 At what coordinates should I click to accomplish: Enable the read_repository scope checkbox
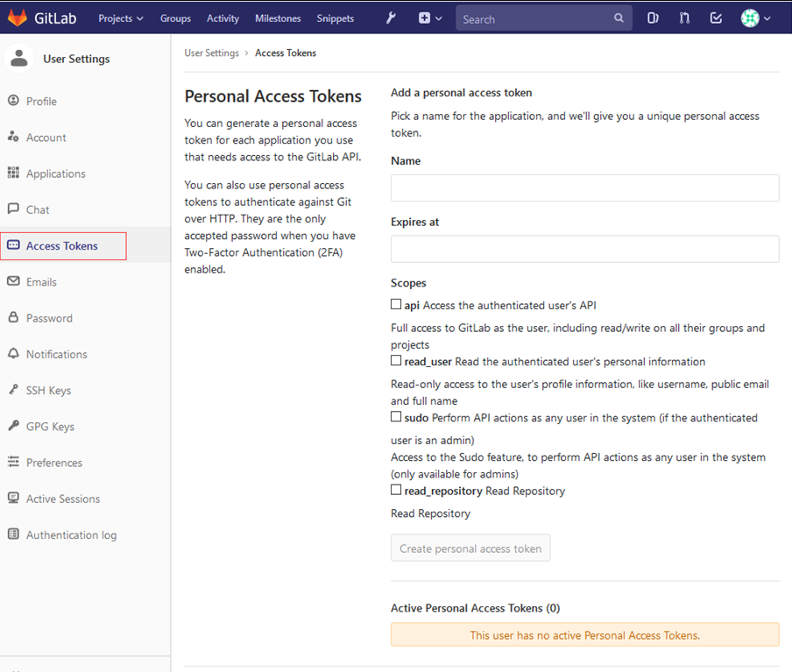pos(396,490)
